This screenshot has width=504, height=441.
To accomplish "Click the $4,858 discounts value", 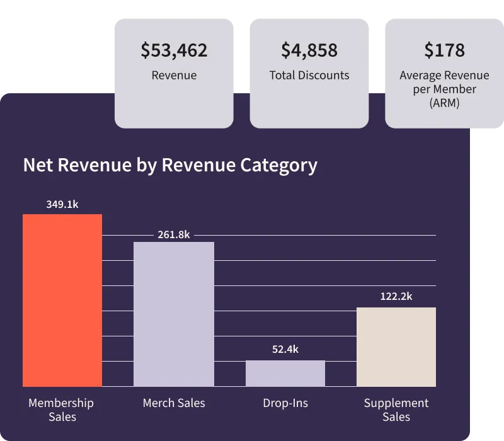I will [x=309, y=50].
